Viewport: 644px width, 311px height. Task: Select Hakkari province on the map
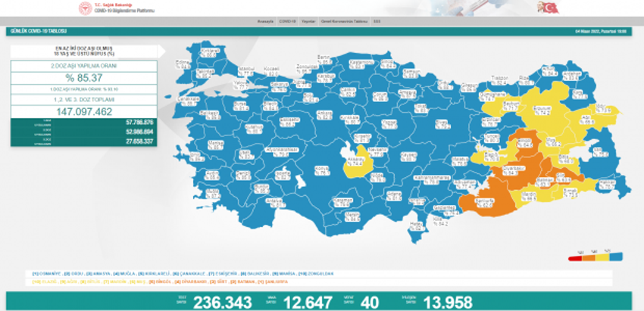tap(608, 184)
